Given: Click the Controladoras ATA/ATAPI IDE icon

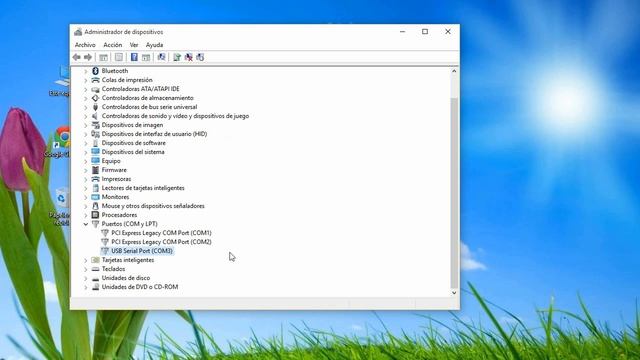Looking at the screenshot, I should (95, 89).
